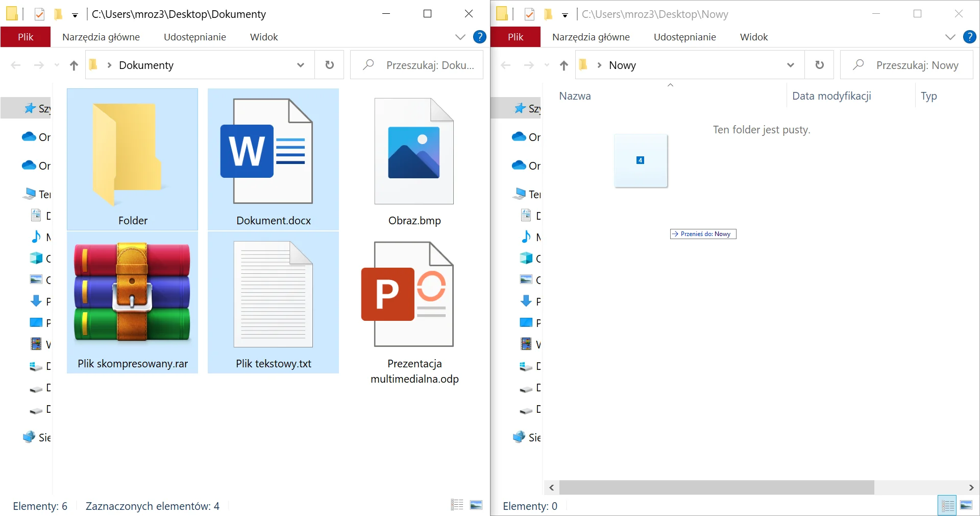This screenshot has width=980, height=516.
Task: Open Narzędzia główne tab in Dokumenty window
Action: pos(101,37)
